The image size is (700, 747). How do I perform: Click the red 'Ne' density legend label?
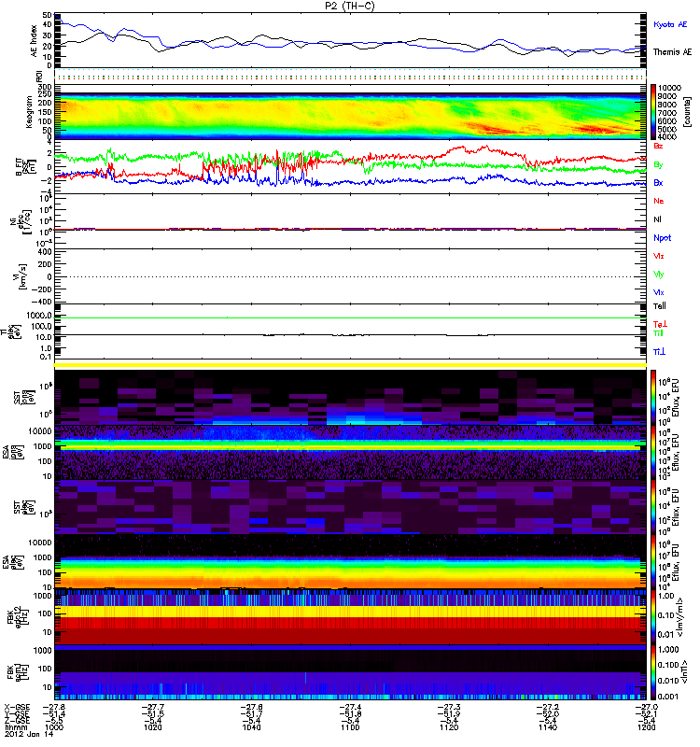[x=659, y=201]
